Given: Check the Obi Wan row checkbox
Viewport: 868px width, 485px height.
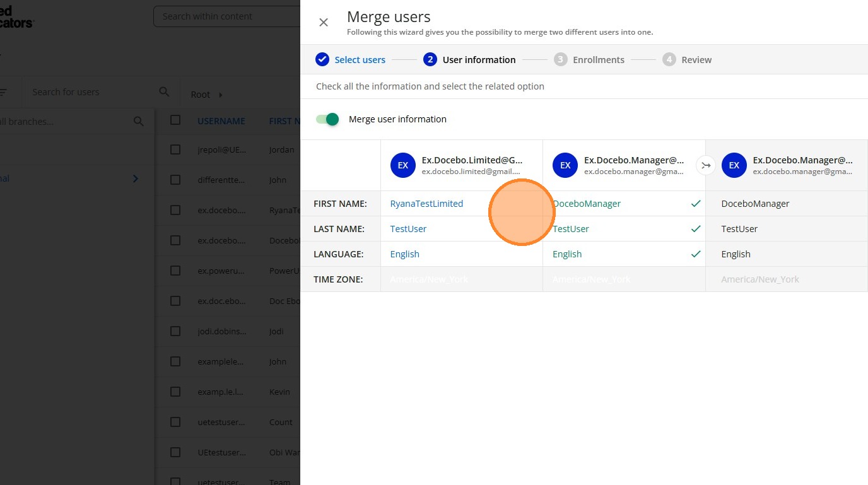Looking at the screenshot, I should pyautogui.click(x=175, y=452).
